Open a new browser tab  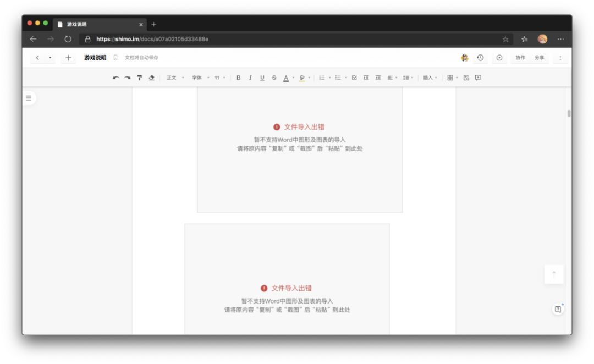click(154, 24)
